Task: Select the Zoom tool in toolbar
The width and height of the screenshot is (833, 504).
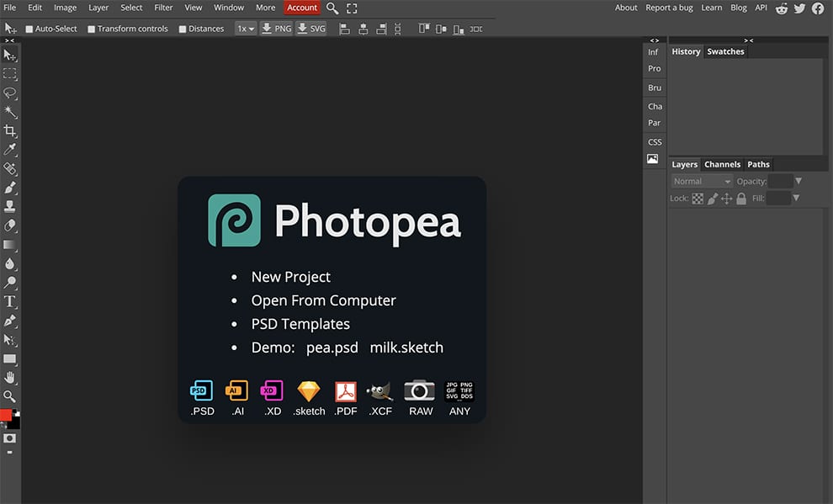Action: tap(9, 396)
